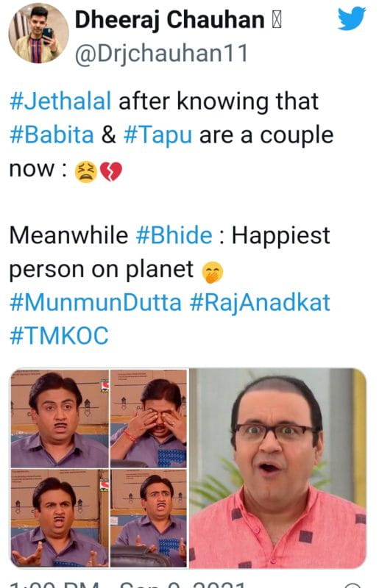Open the @Drjchauhan11 handle
This screenshot has height=588, width=379.
coord(161,53)
